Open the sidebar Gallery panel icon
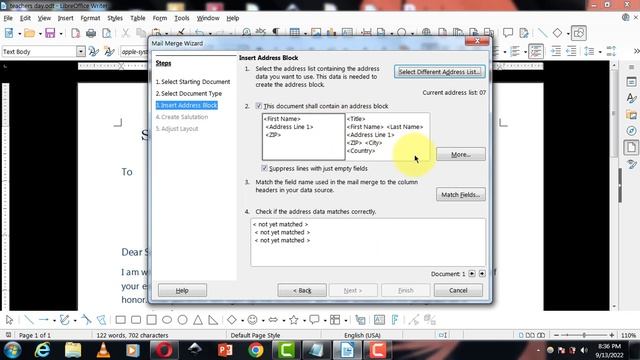 click(x=631, y=115)
